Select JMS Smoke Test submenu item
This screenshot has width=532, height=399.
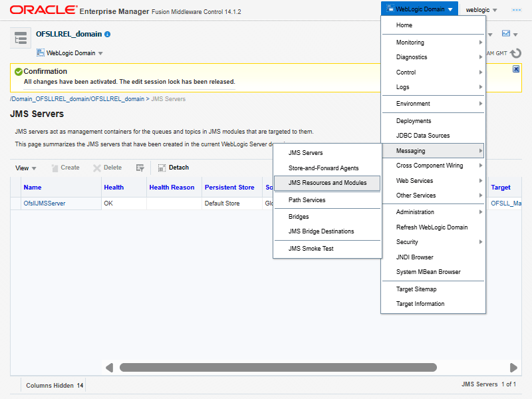tap(327, 248)
